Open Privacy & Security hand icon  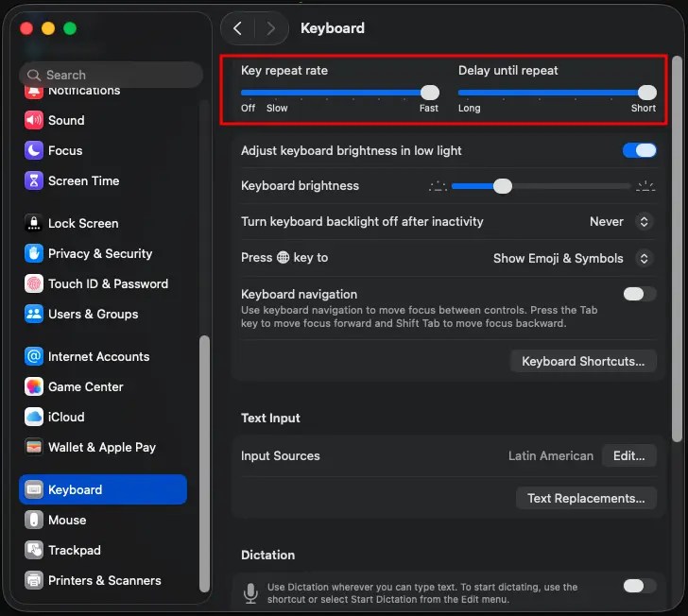[34, 253]
